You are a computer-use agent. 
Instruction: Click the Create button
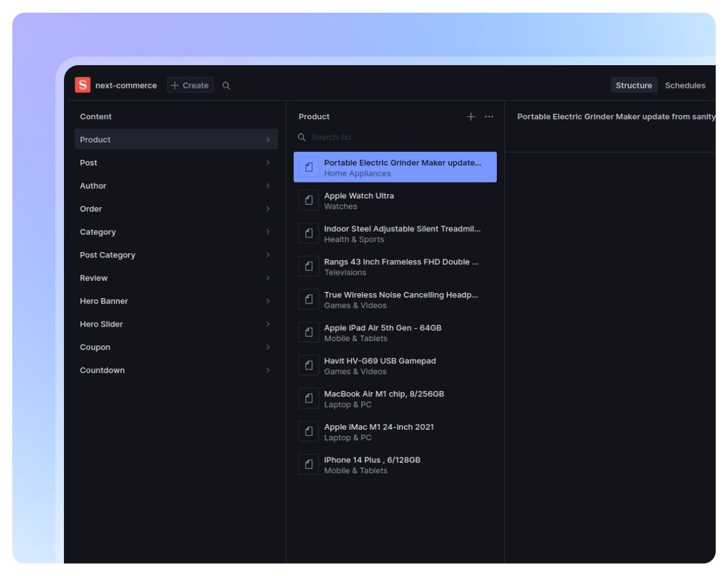click(x=189, y=85)
